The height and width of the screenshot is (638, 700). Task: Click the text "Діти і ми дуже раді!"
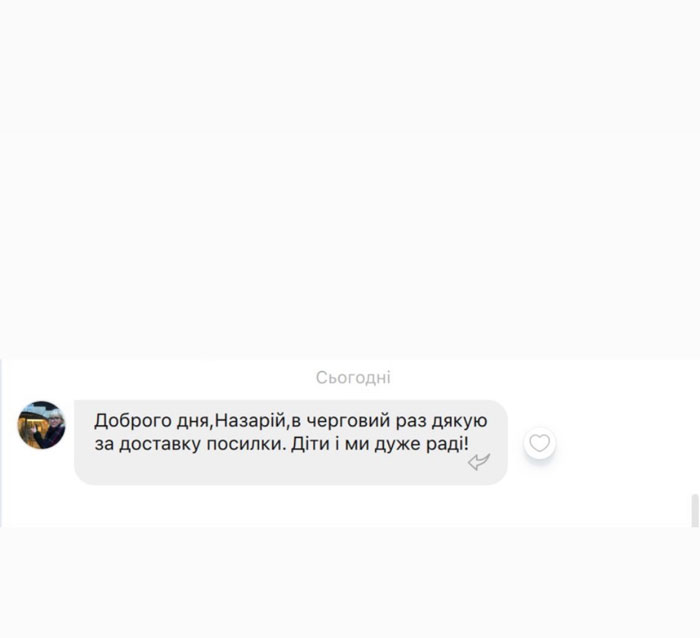[380, 444]
